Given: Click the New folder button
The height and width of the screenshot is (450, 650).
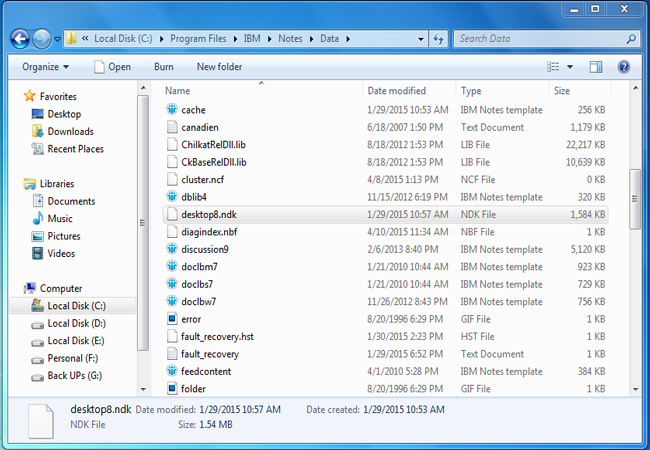Looking at the screenshot, I should (x=219, y=67).
